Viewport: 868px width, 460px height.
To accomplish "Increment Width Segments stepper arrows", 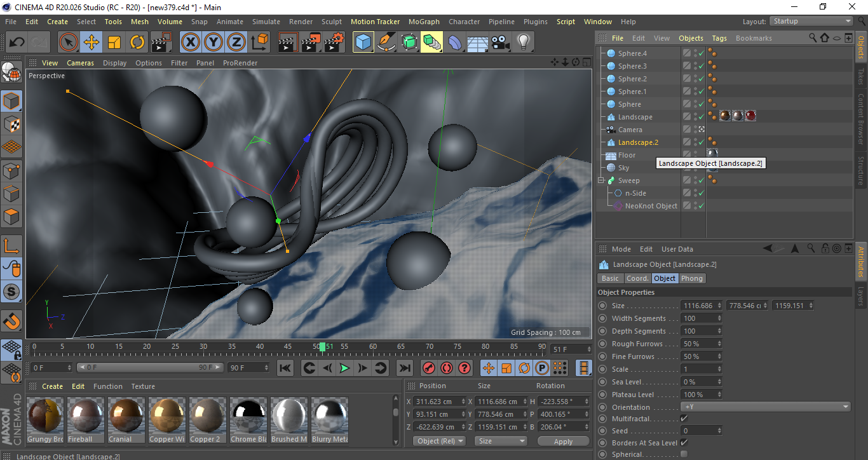I will pyautogui.click(x=719, y=318).
